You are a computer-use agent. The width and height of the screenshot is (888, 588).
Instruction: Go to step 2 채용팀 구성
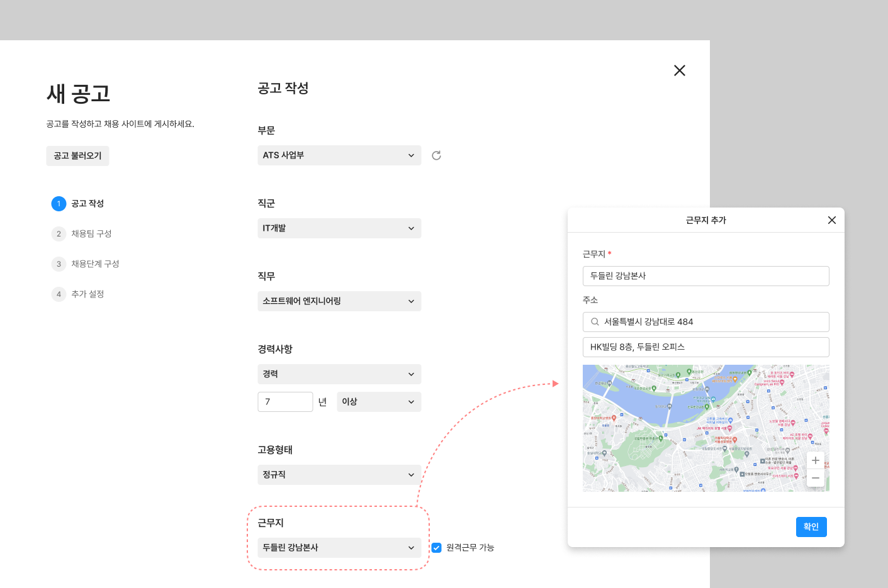pyautogui.click(x=91, y=234)
